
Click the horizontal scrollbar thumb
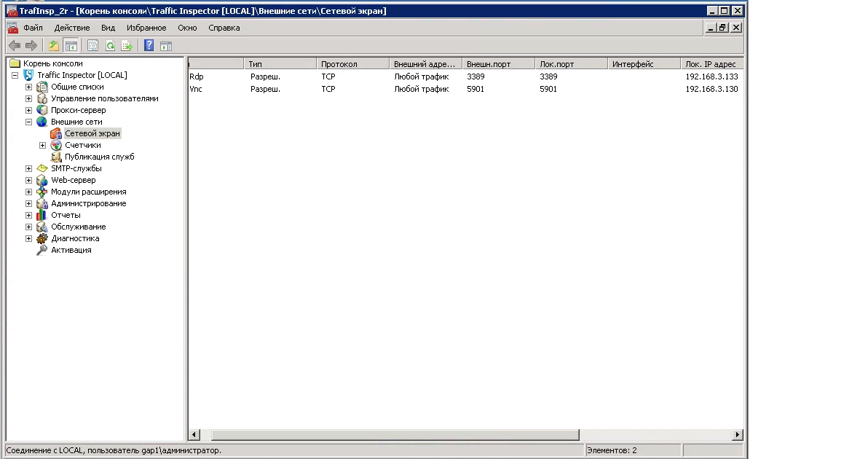[395, 435]
